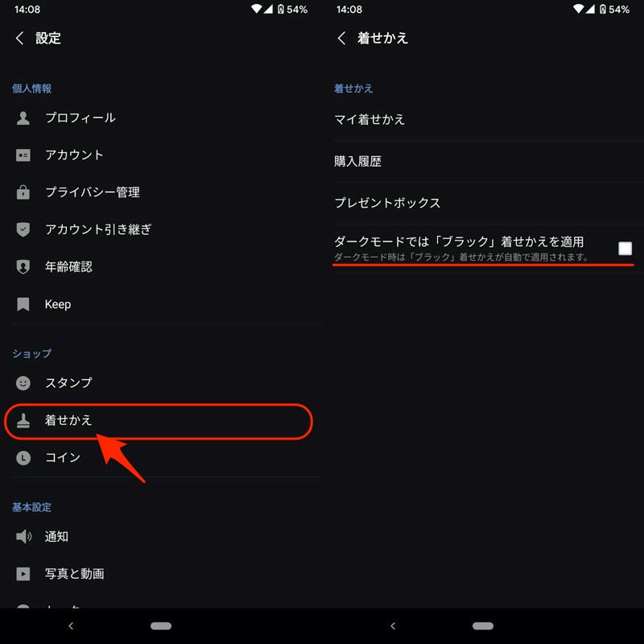Tap the Keep bookmark icon
The width and height of the screenshot is (644, 644).
[x=23, y=304]
